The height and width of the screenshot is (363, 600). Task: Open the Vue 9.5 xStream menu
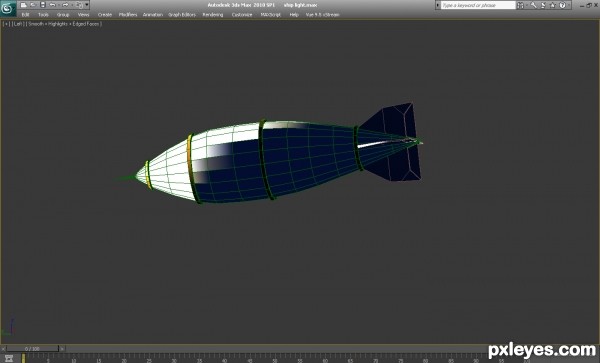click(x=322, y=15)
